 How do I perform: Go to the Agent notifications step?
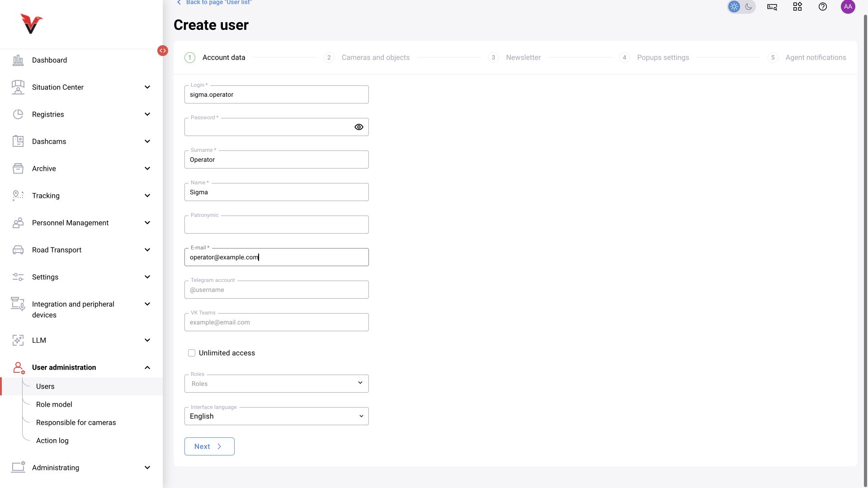[x=807, y=57]
